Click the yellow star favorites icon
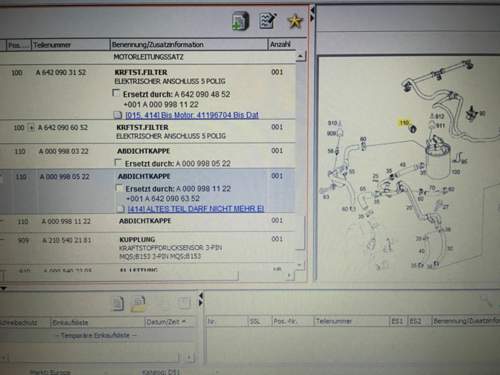The image size is (500, 375). pyautogui.click(x=295, y=22)
